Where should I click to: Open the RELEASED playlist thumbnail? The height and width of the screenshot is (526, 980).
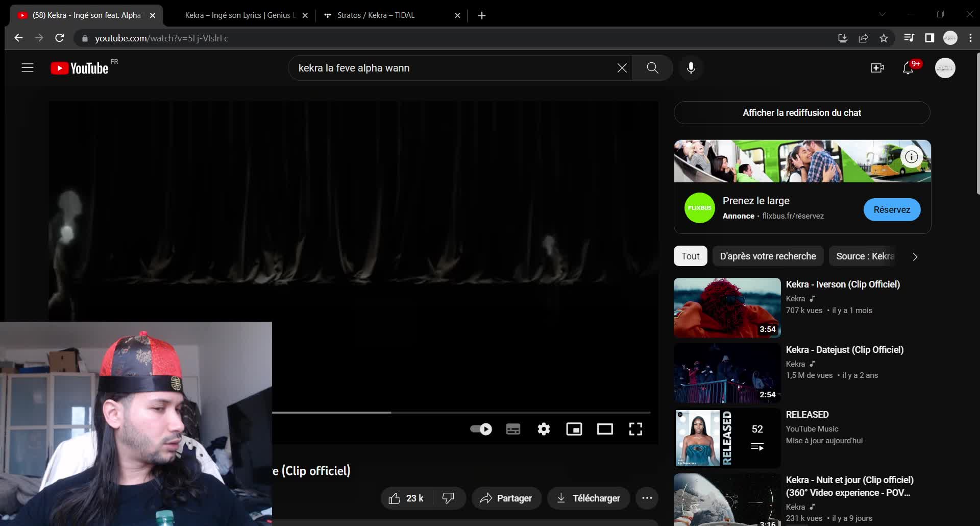coord(727,438)
